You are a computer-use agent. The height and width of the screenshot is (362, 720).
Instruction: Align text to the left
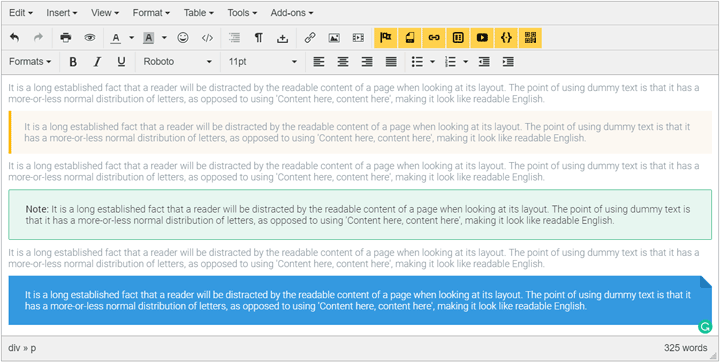click(319, 62)
